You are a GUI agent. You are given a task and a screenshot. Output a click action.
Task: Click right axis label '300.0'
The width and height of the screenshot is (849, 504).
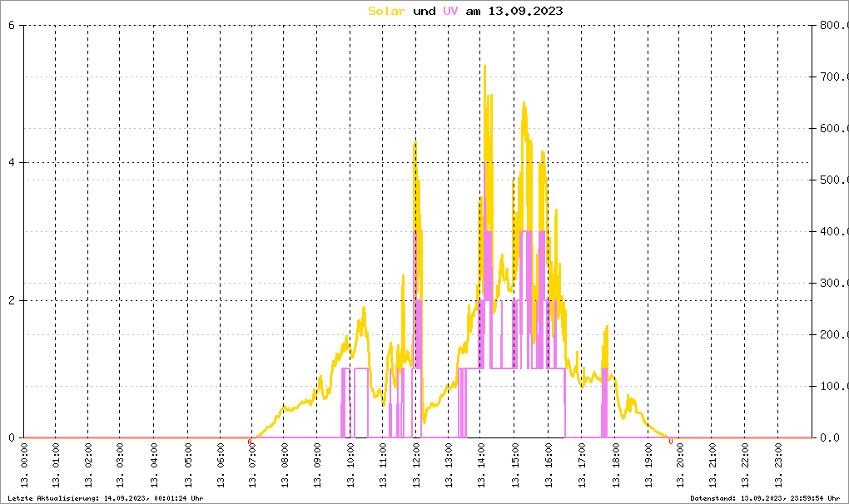834,283
